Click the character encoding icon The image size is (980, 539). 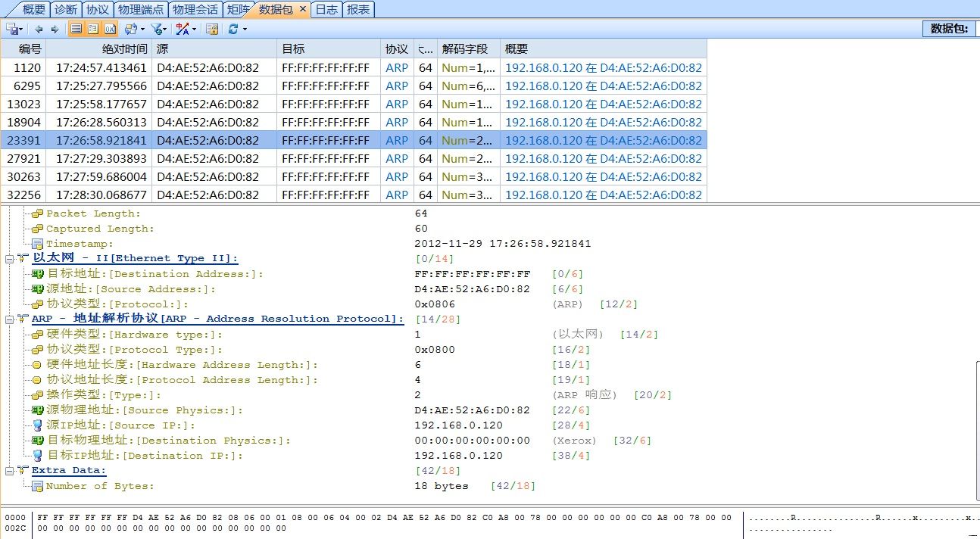tap(183, 29)
